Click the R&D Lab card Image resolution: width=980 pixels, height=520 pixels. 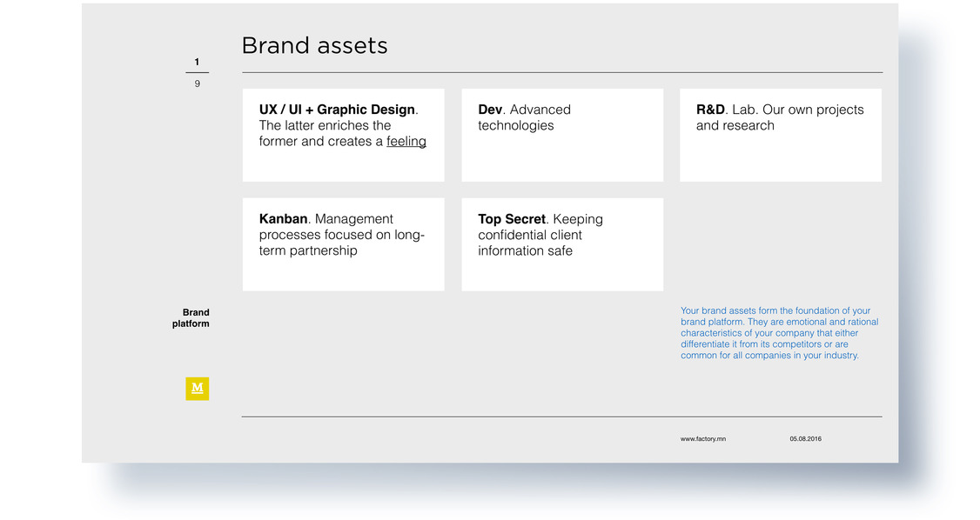click(781, 135)
